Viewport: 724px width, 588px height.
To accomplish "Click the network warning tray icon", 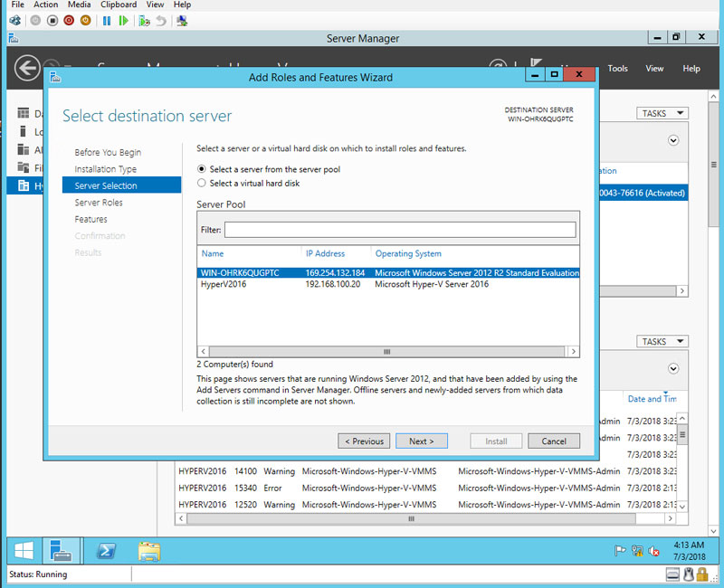I will pos(637,551).
